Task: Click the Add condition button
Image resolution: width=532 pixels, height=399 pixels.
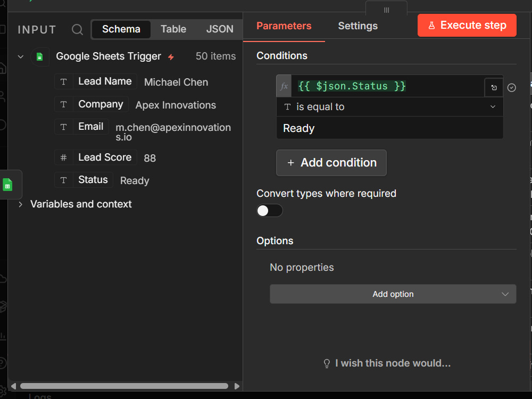Action: [331, 163]
